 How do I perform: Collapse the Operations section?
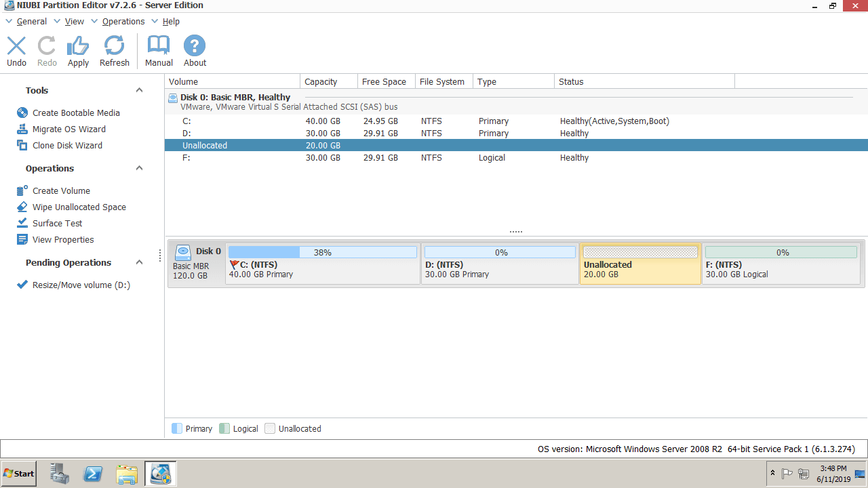click(x=139, y=169)
